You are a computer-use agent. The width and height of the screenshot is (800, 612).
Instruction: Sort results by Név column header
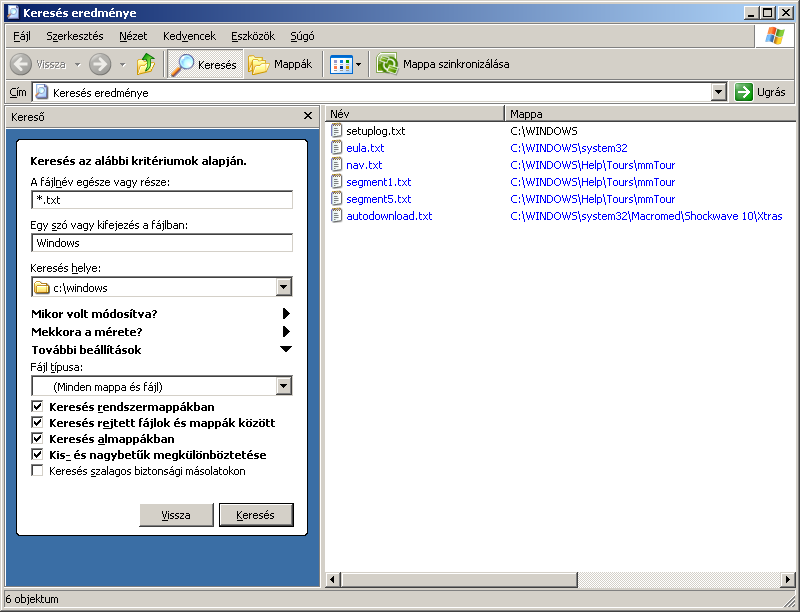(414, 113)
